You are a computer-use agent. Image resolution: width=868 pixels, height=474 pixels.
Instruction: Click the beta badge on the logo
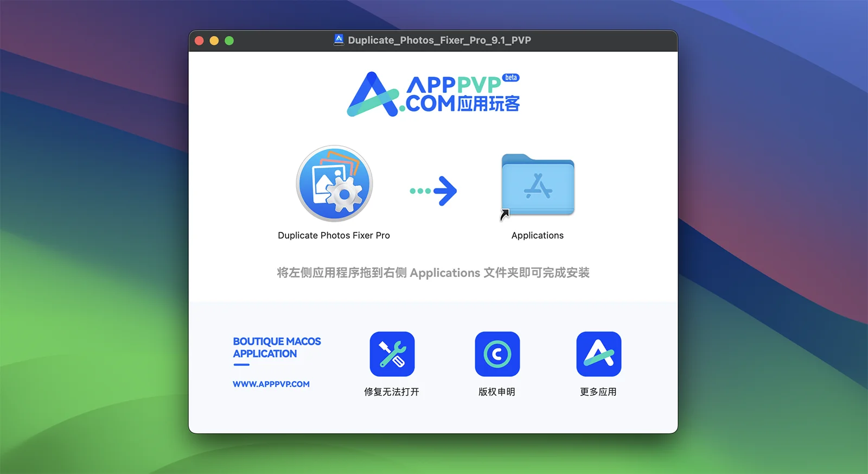pos(510,78)
